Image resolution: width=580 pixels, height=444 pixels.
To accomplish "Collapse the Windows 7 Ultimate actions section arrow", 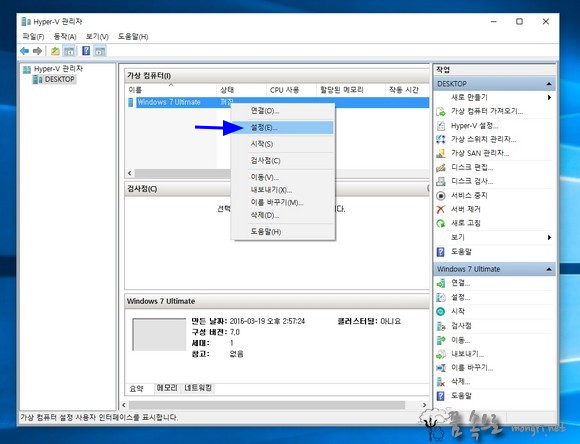I will point(549,269).
